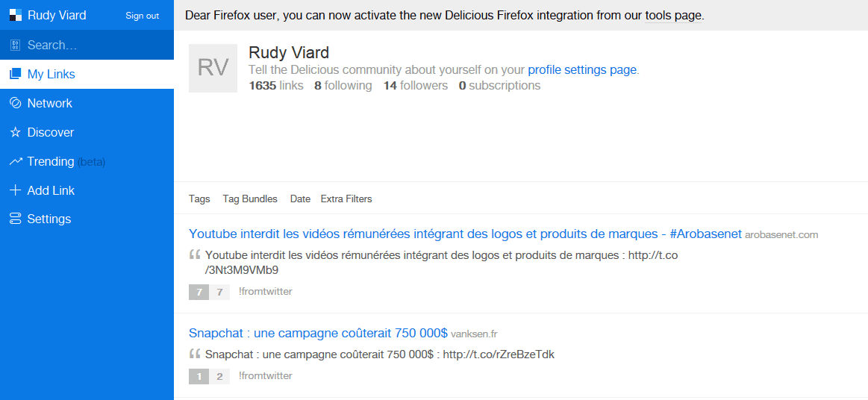Click the vanksen.fr domain label
The image size is (868, 400).
click(475, 334)
